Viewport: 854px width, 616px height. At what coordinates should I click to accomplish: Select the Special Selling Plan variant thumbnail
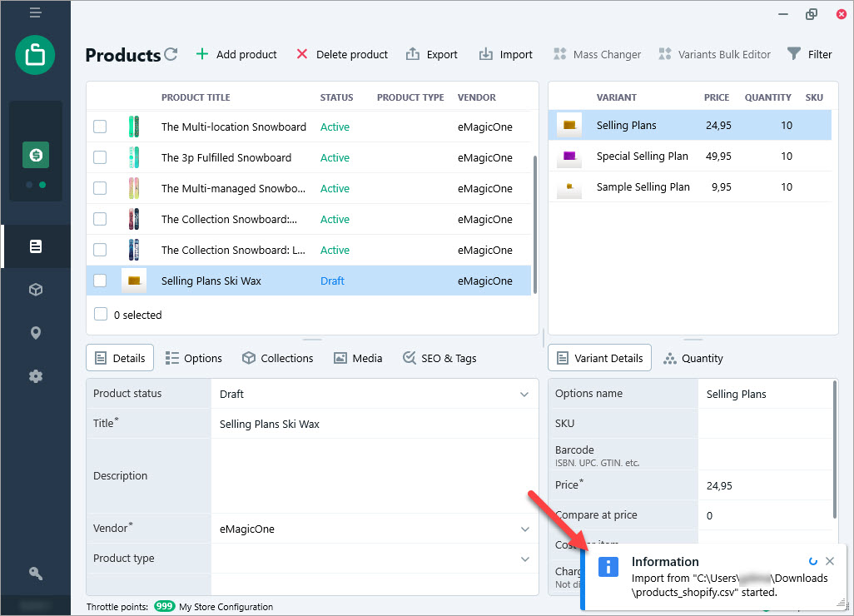[569, 156]
